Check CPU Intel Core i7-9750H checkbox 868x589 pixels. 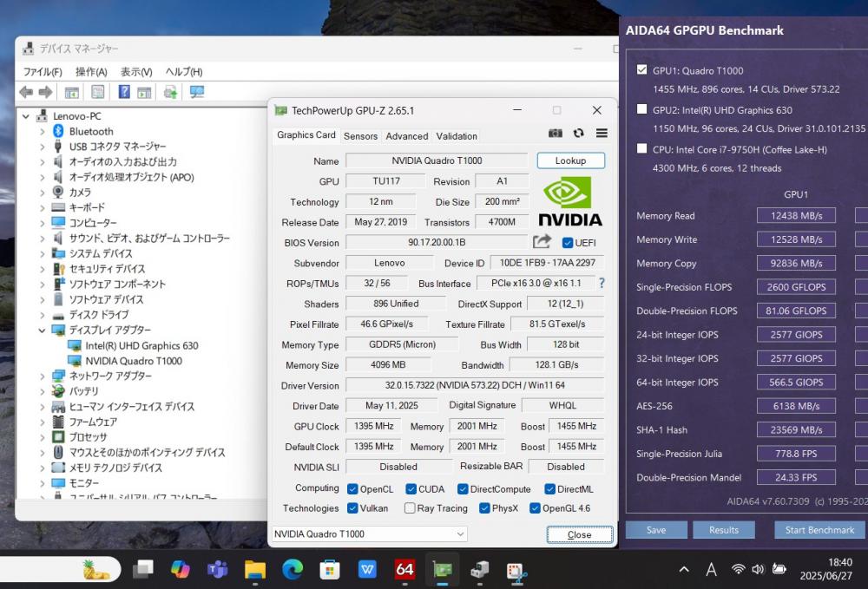tap(641, 148)
